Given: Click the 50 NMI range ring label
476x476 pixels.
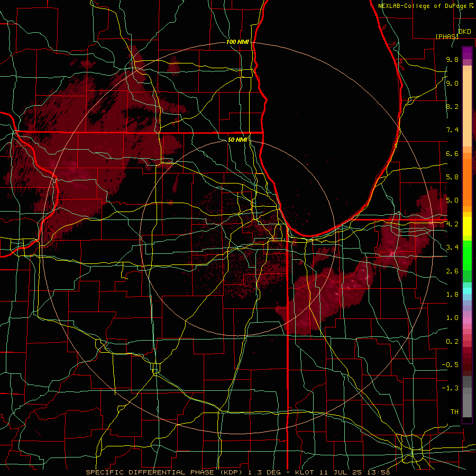Looking at the screenshot, I should coord(237,140).
